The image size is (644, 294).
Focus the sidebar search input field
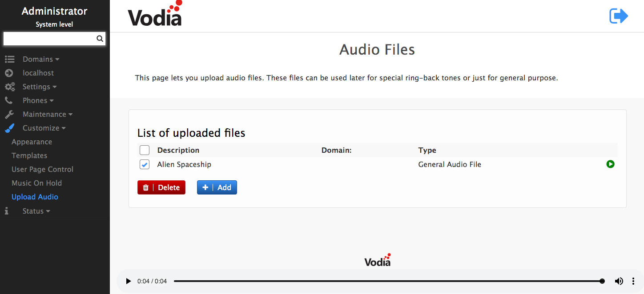click(x=49, y=39)
